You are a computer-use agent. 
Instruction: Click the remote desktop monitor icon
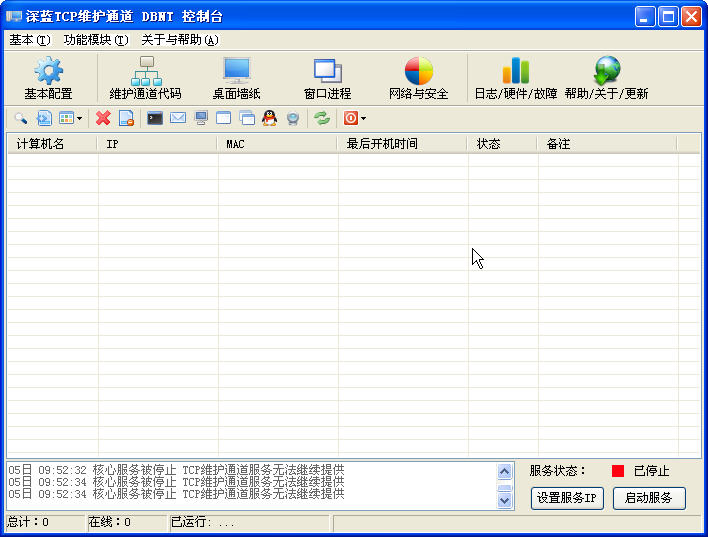pos(201,118)
